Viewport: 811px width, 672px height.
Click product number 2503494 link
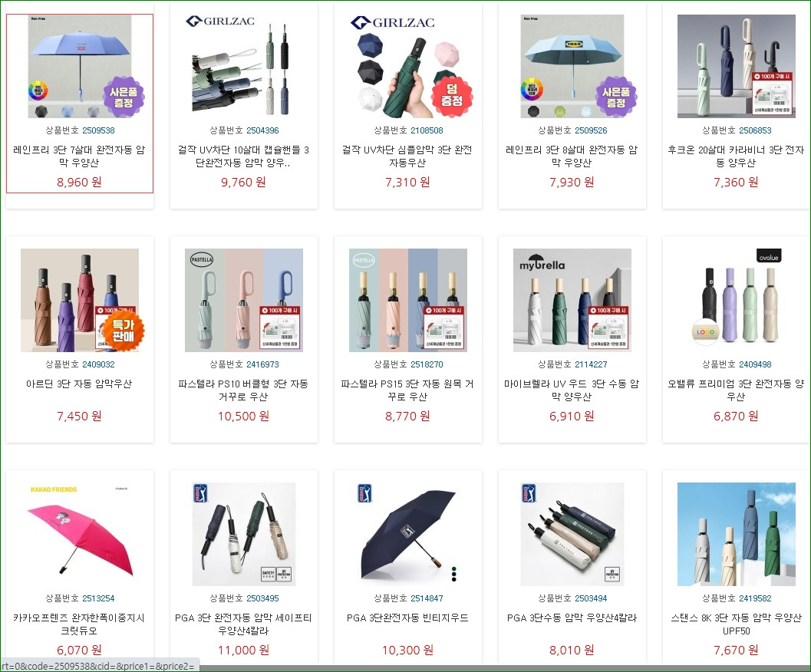click(591, 598)
